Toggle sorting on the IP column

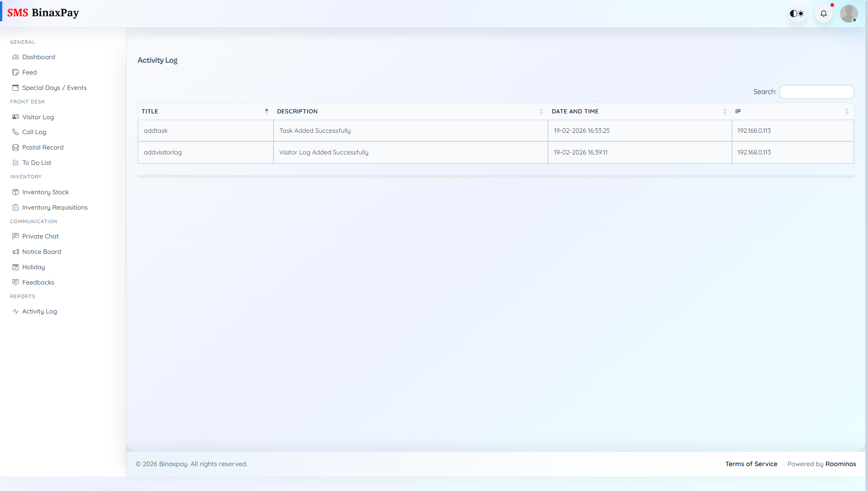point(847,111)
